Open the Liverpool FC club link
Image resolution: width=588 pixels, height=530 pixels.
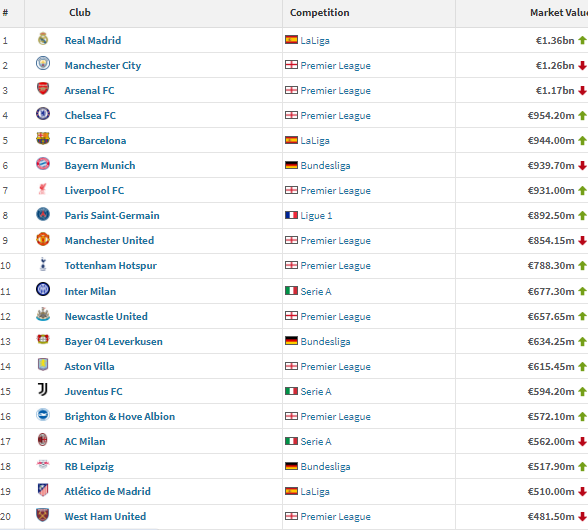(94, 191)
